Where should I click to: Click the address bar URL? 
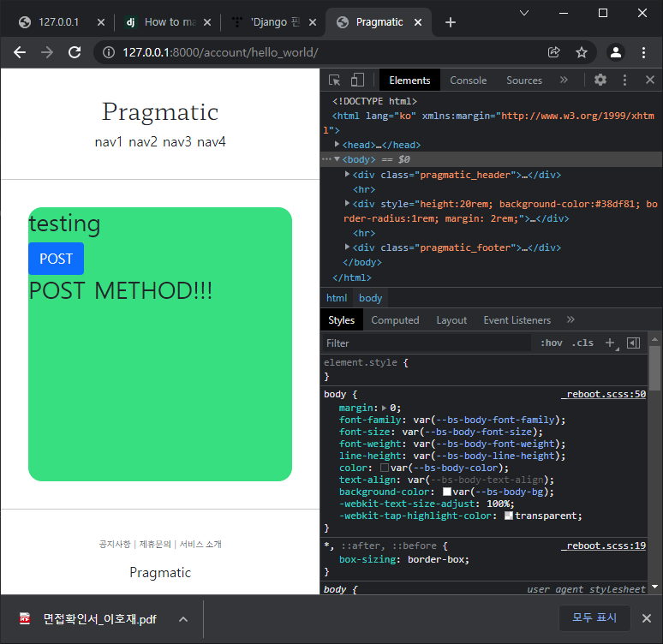point(220,52)
